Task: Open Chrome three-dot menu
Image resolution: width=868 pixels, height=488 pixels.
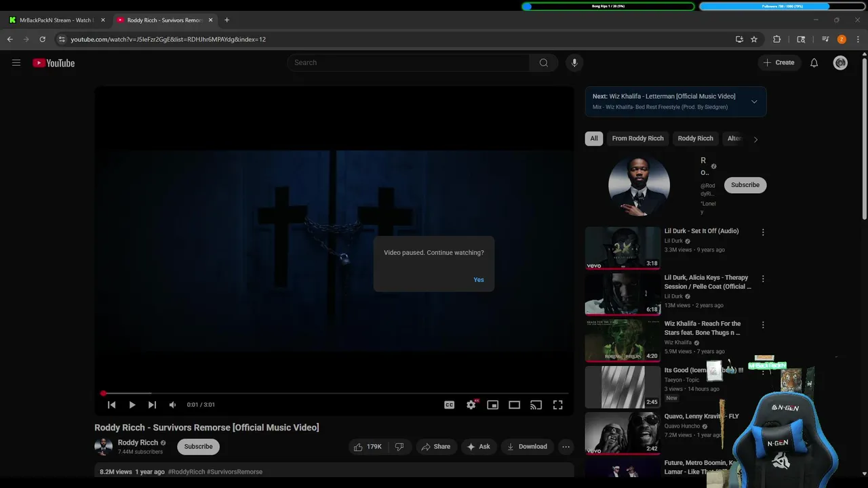Action: click(x=858, y=39)
